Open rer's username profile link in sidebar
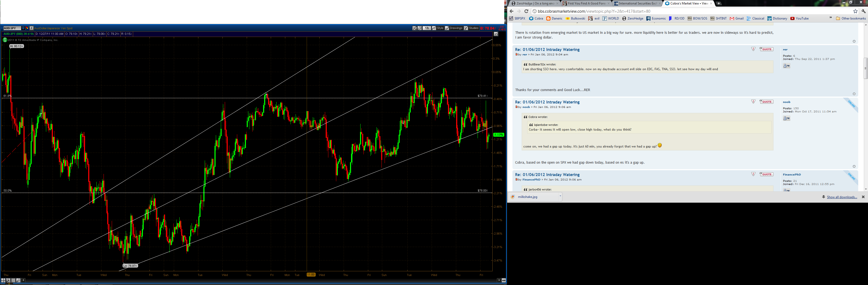This screenshot has height=285, width=868. pos(785,49)
